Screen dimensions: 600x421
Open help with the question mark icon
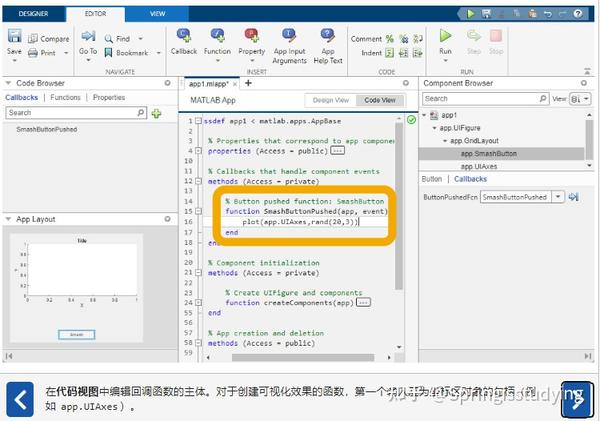pyautogui.click(x=578, y=14)
